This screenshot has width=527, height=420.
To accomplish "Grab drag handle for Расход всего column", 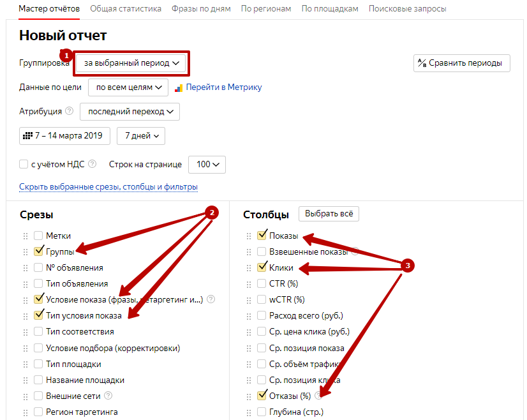I will [x=249, y=316].
